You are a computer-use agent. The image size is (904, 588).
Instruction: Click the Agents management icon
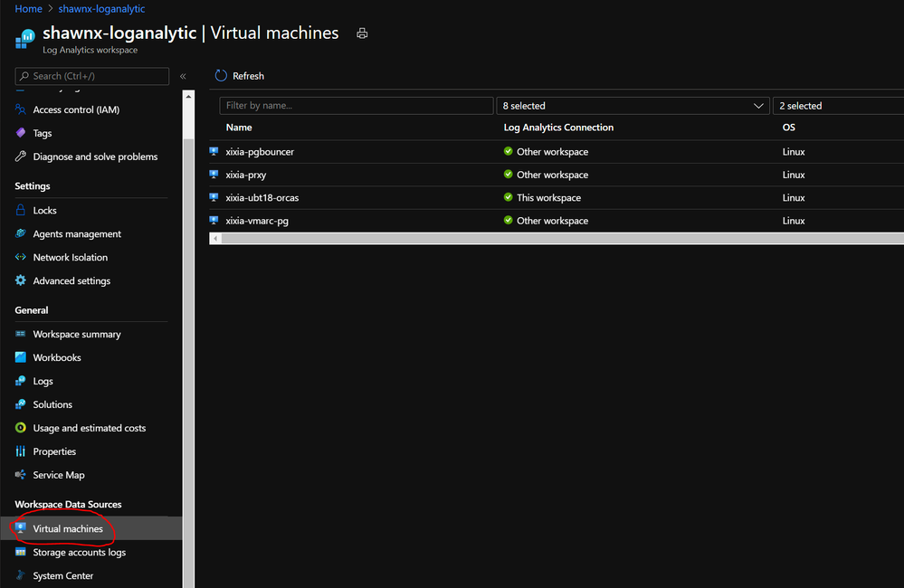21,233
